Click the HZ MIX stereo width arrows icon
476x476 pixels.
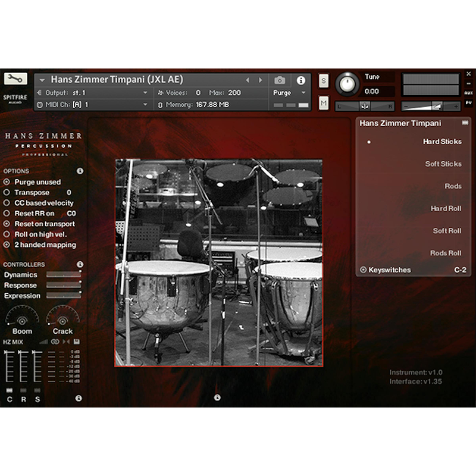click(66, 342)
